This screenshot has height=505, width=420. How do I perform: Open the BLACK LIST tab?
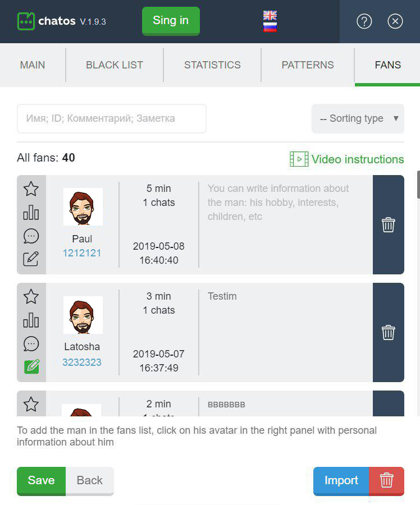(115, 65)
